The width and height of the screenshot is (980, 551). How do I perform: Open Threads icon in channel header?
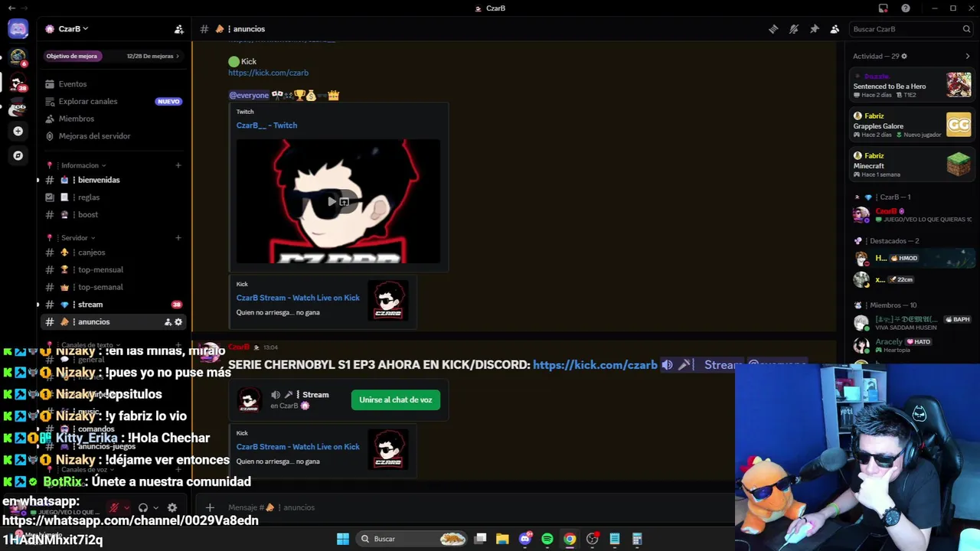coord(773,29)
